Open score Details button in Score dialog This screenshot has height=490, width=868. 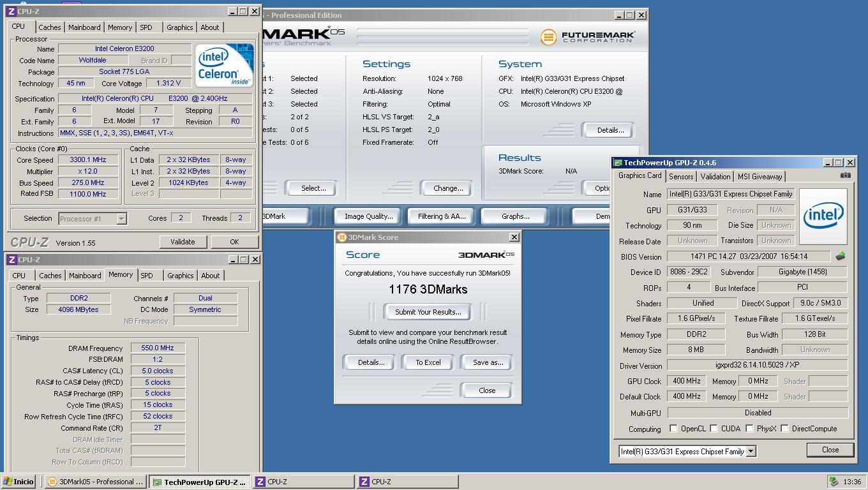(x=371, y=362)
